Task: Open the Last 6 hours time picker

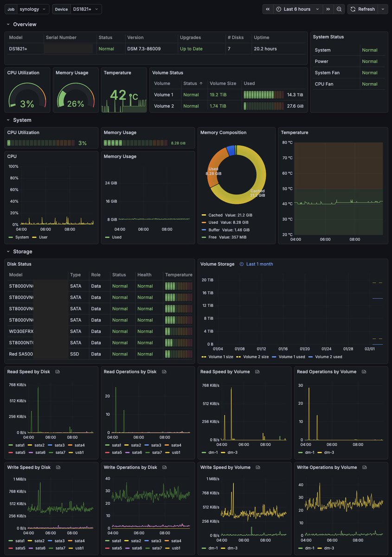Action: (x=298, y=9)
